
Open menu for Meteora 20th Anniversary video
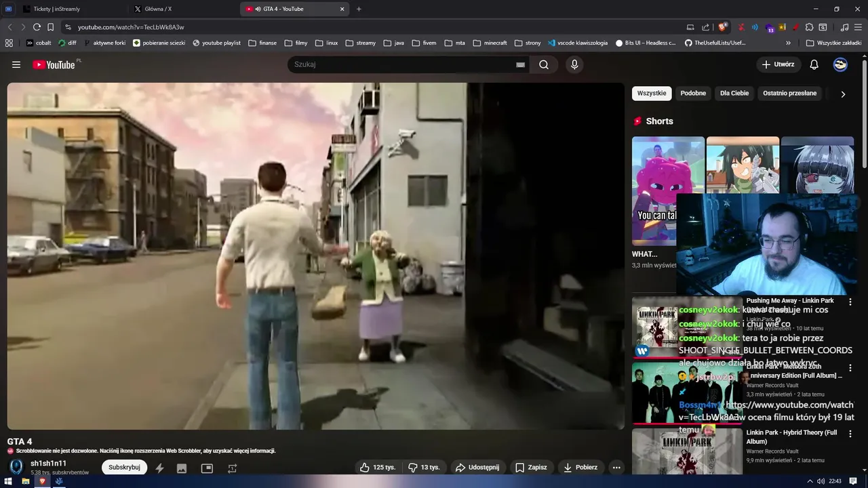(850, 368)
